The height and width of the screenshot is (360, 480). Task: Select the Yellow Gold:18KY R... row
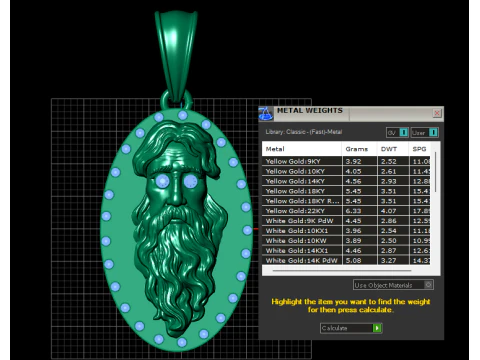(346, 201)
